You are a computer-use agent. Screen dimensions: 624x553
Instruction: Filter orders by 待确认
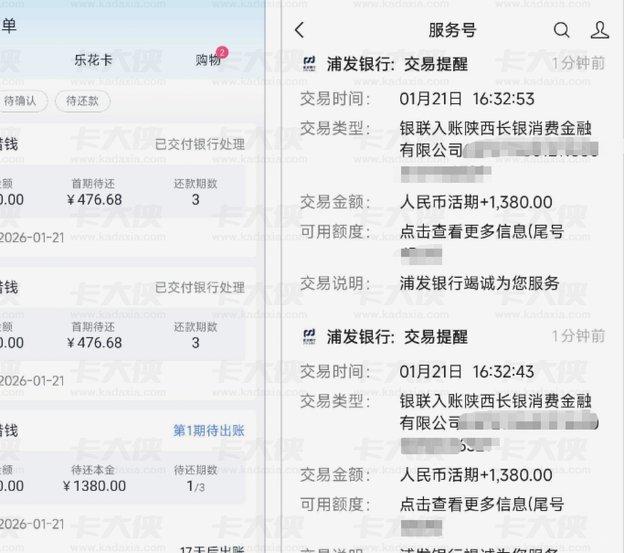point(22,101)
